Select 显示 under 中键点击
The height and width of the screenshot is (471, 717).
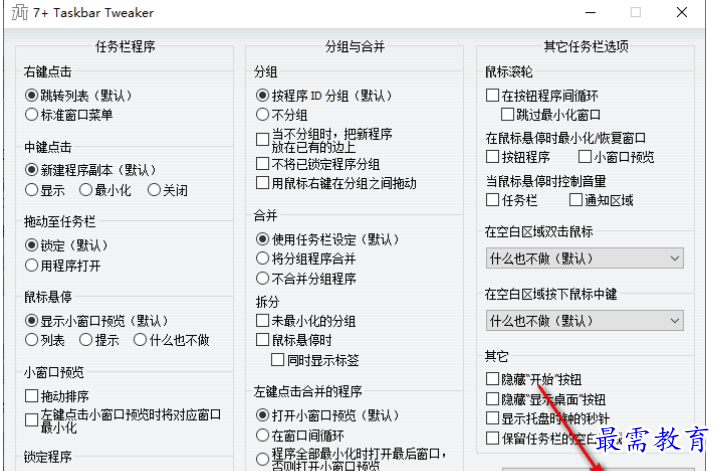[x=31, y=190]
